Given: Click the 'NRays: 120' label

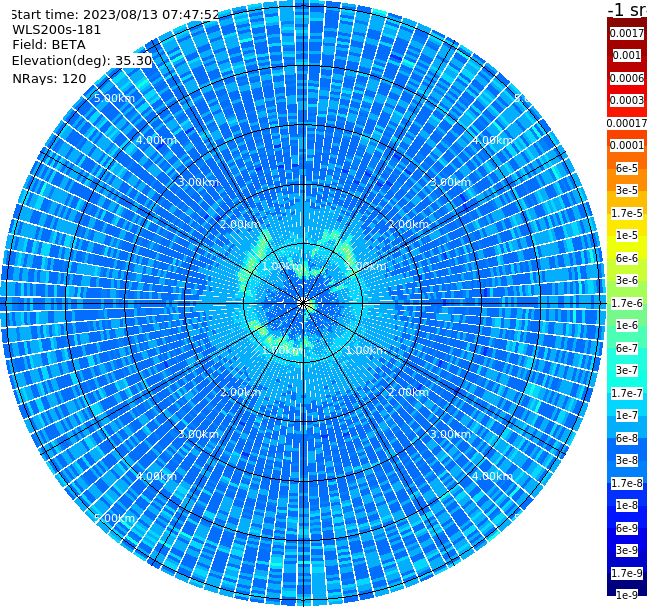Looking at the screenshot, I should (49, 78).
